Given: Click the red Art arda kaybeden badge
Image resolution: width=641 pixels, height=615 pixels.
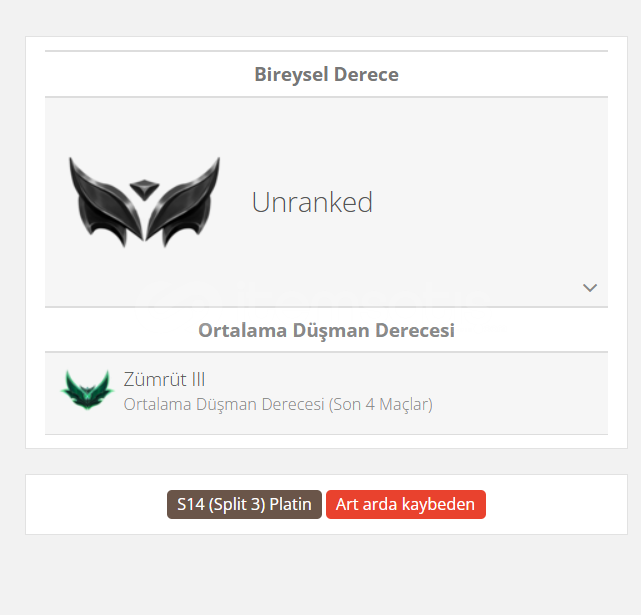Looking at the screenshot, I should (x=406, y=504).
